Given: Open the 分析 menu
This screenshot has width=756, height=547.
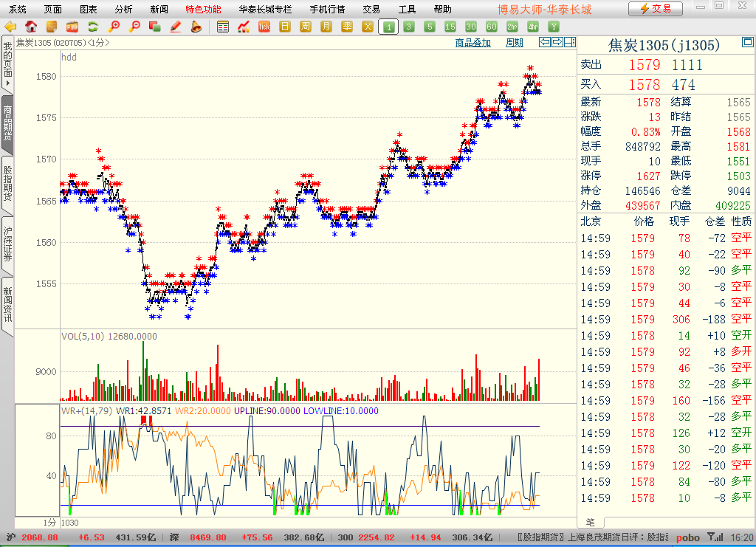Looking at the screenshot, I should 123,9.
